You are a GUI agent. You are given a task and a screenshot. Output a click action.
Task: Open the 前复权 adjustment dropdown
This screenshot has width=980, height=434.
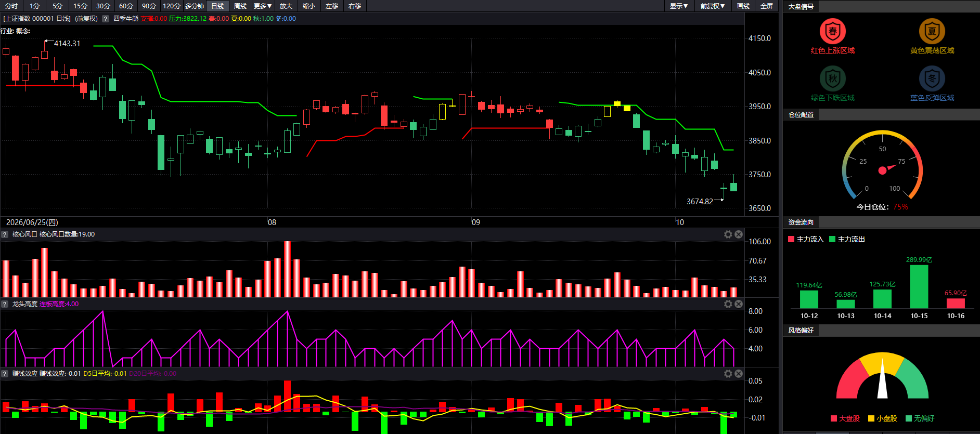click(712, 6)
